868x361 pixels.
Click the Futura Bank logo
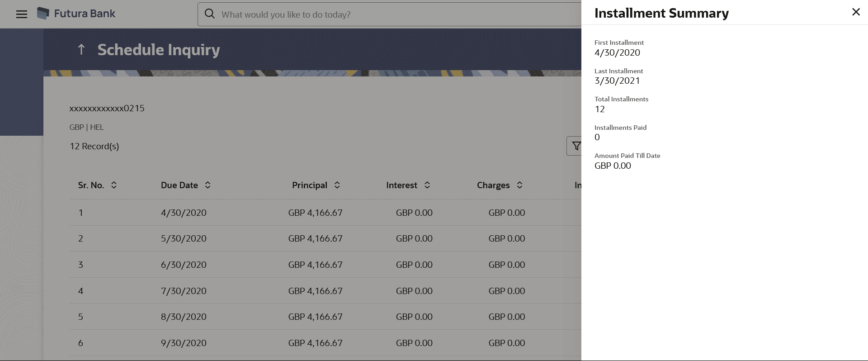(x=43, y=14)
